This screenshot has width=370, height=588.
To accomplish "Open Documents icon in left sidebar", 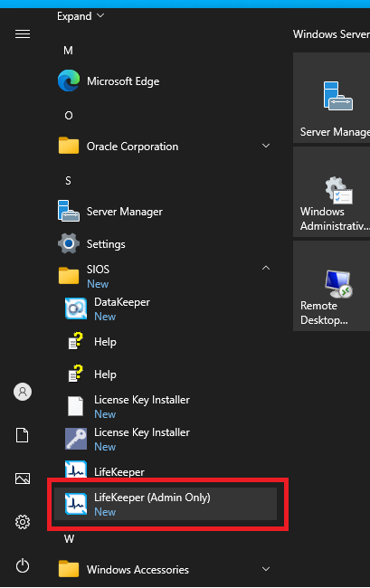I will 23,435.
